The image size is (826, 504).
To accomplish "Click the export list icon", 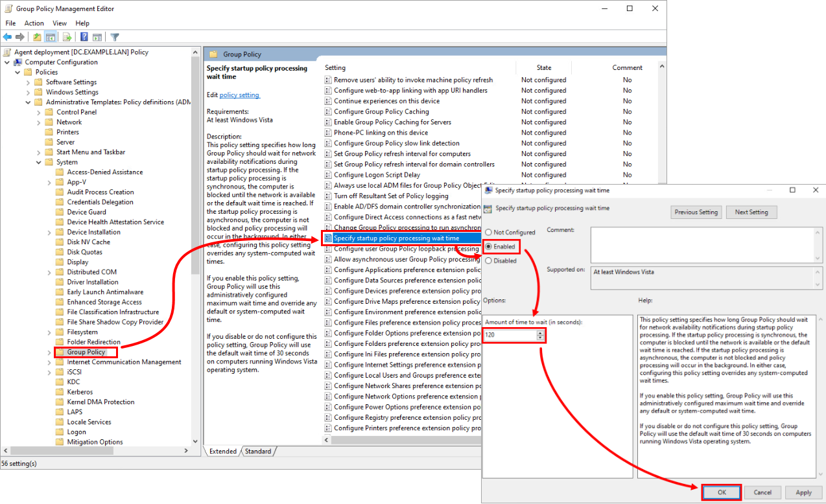I will pyautogui.click(x=67, y=37).
